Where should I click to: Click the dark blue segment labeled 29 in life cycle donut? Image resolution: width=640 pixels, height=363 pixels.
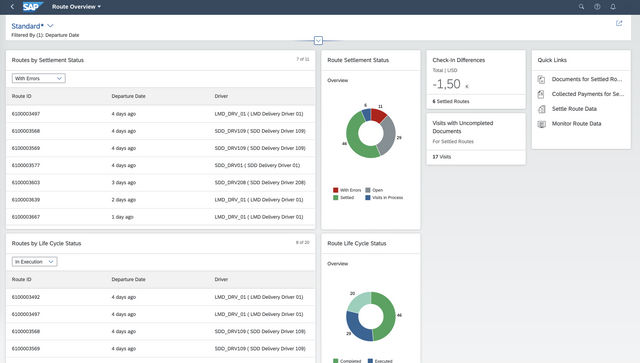click(356, 327)
